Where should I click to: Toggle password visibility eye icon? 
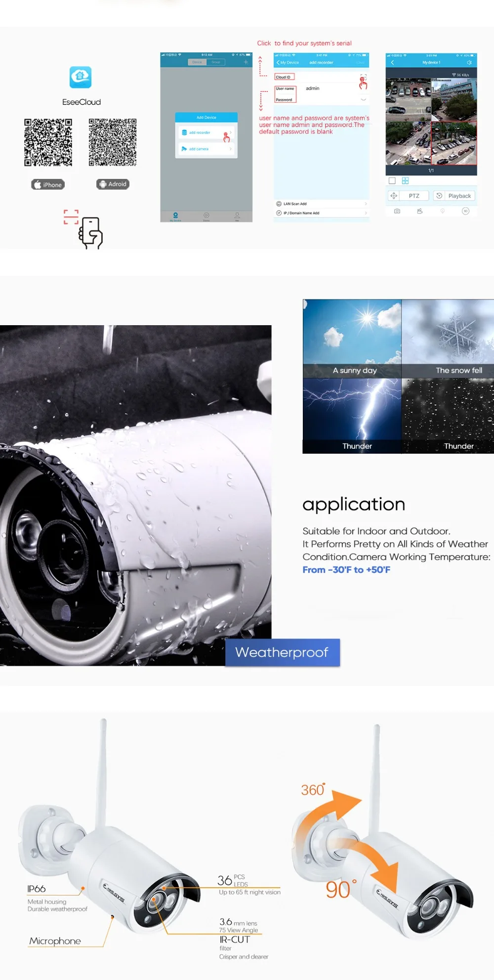(364, 99)
